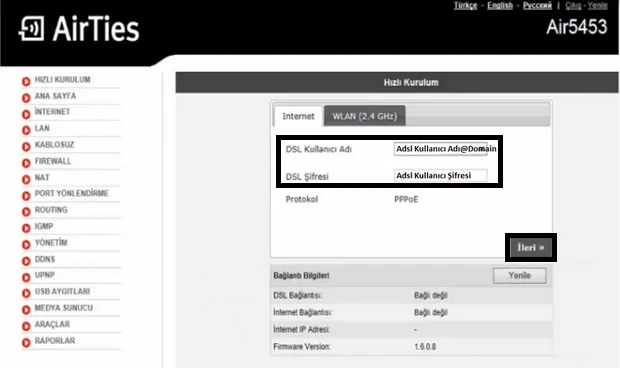Viewport: 620px width, 368px height.
Task: Switch language to Türkçe
Action: 465,5
